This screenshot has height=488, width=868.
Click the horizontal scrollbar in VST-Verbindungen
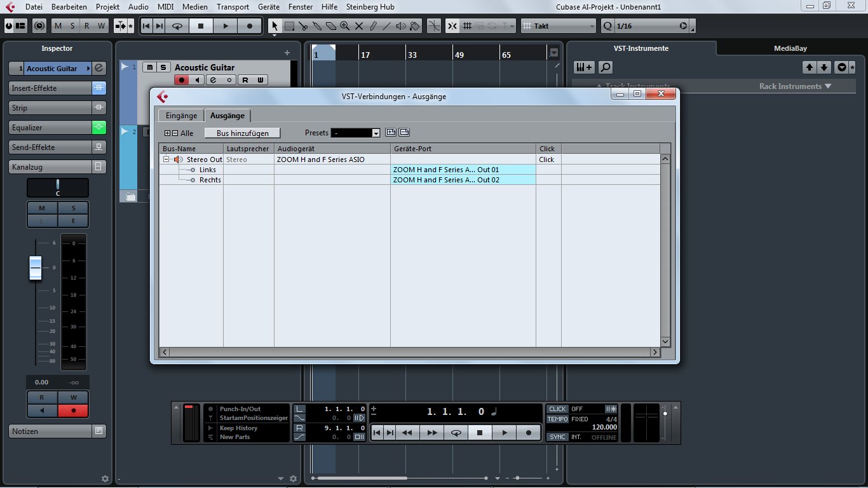coord(409,352)
